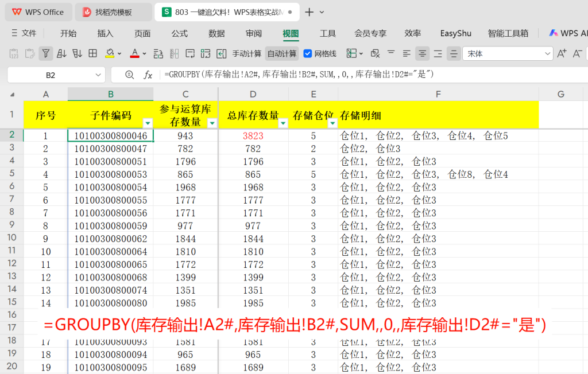
Task: Click the zoom magnifier in formula bar
Action: [129, 75]
